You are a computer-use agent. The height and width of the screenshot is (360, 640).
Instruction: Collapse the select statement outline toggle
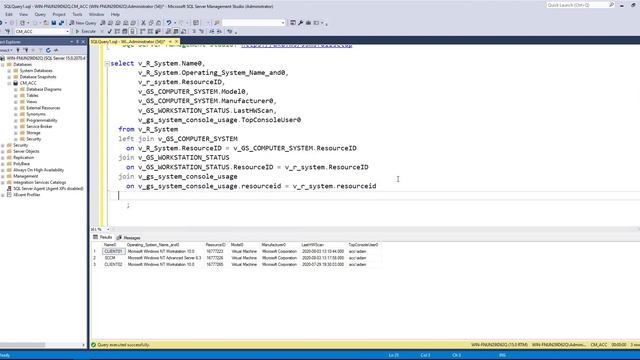click(x=107, y=64)
